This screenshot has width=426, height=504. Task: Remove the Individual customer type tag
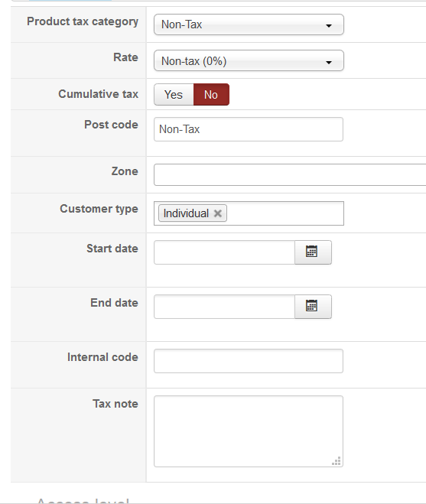click(x=218, y=213)
